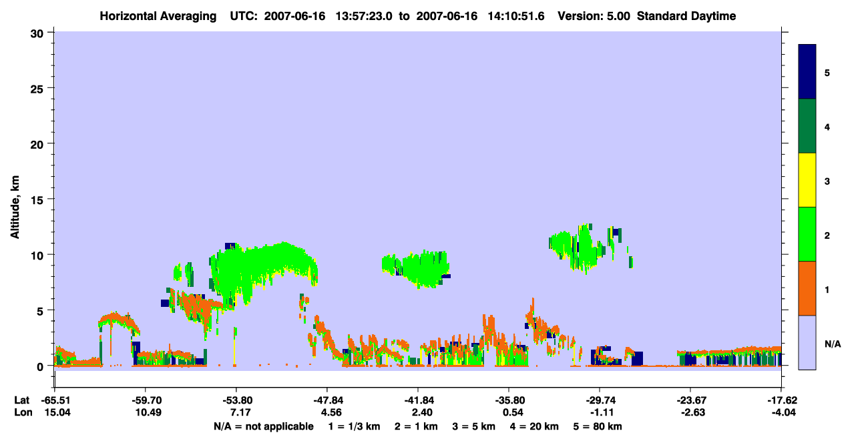This screenshot has height=445, width=868.
Task: Click the dark blue level 5 color band
Action: click(808, 72)
